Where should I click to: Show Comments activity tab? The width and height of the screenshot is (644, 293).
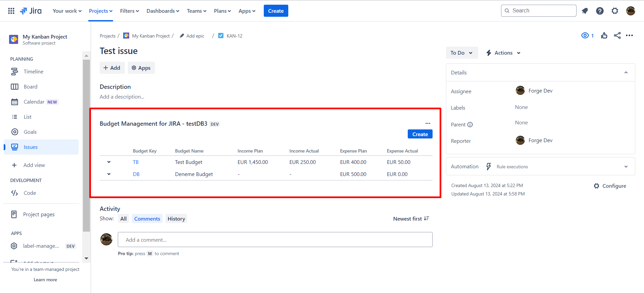tap(147, 219)
